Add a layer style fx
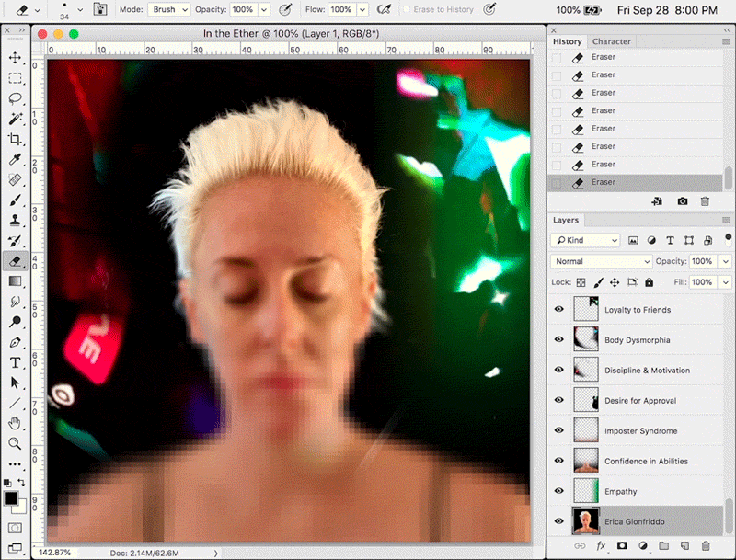 pyautogui.click(x=601, y=546)
